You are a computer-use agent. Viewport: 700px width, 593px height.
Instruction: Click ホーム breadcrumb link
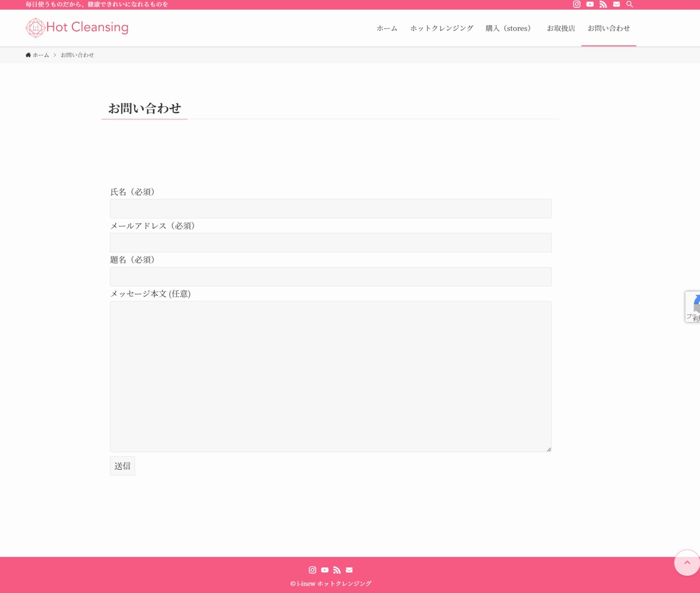(x=41, y=55)
